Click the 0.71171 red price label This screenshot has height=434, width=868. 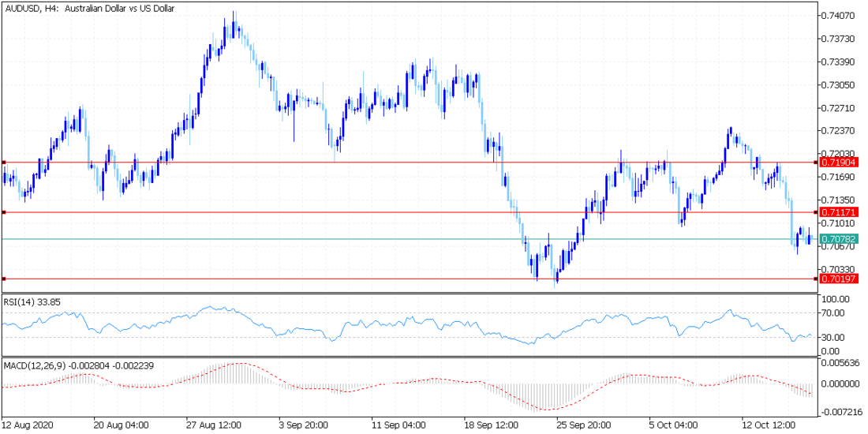(x=840, y=212)
